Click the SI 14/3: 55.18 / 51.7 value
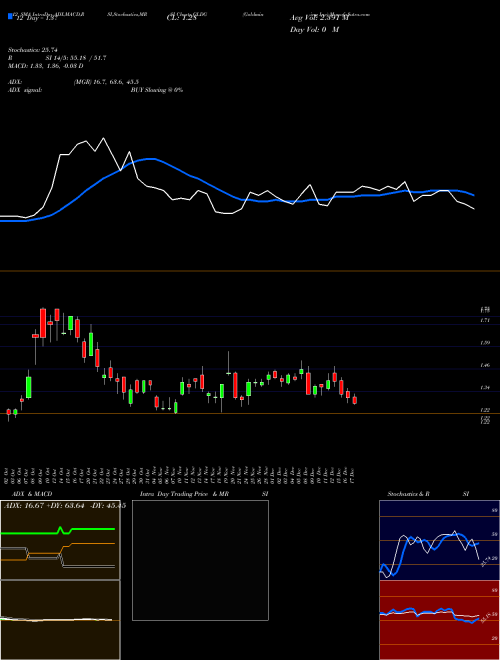This screenshot has height=660, width=500. click(76, 58)
